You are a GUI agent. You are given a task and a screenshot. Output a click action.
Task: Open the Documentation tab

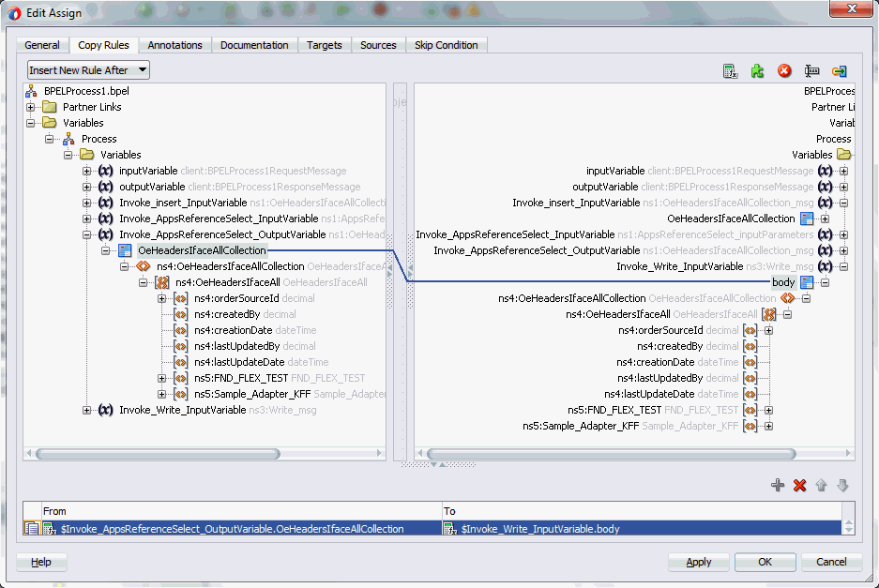point(254,45)
